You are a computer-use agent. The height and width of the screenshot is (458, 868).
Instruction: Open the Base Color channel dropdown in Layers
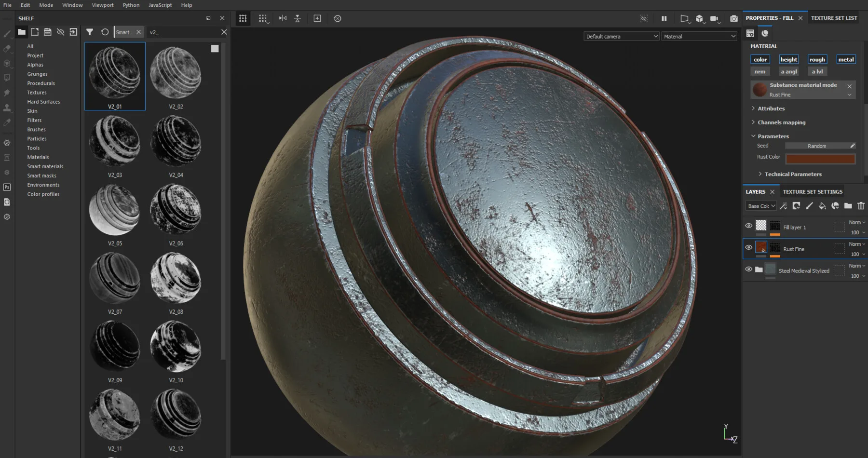pyautogui.click(x=761, y=206)
